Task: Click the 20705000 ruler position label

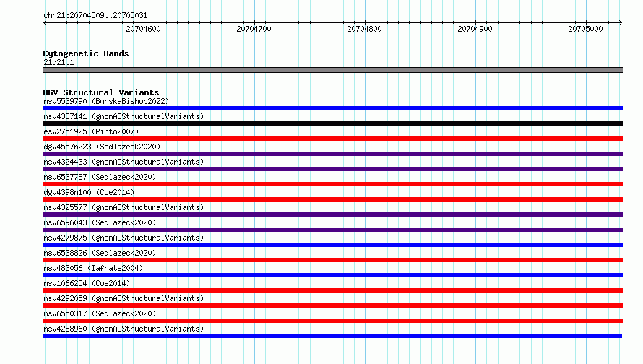Action: click(585, 29)
